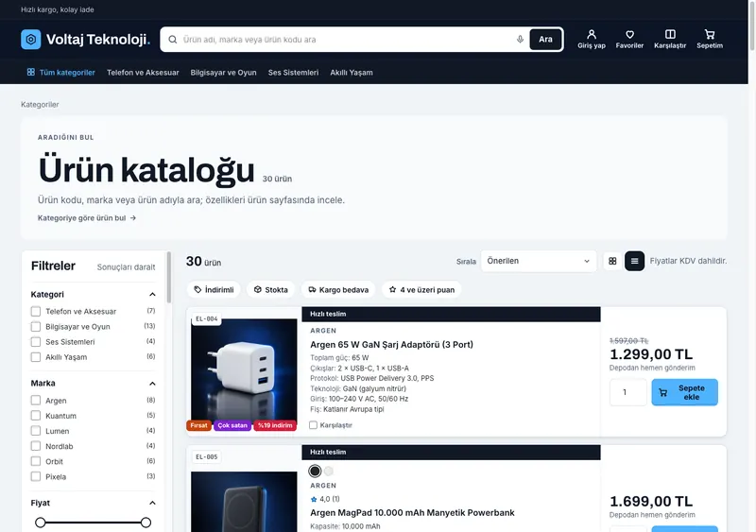This screenshot has width=756, height=532.
Task: Click the filter panel scrollbar
Action: click(x=169, y=277)
